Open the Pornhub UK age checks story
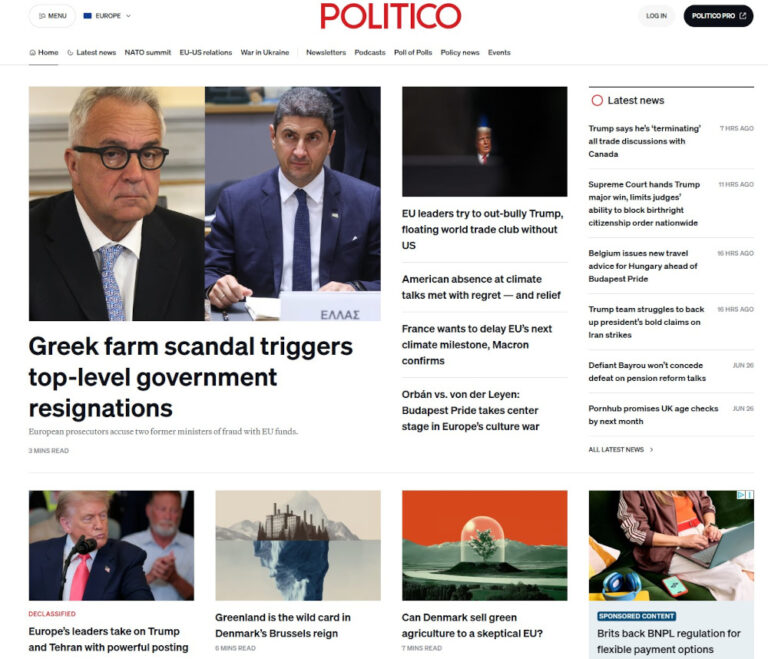768x659 pixels. coord(653,415)
